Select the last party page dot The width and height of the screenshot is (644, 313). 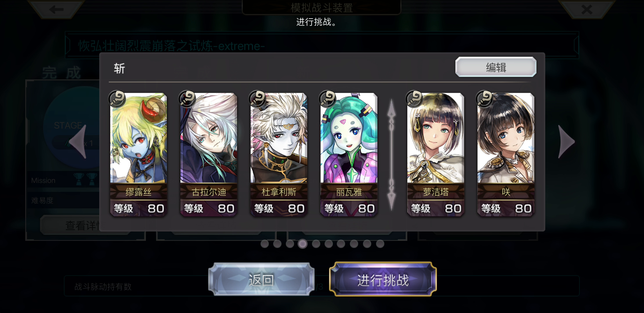click(x=380, y=244)
